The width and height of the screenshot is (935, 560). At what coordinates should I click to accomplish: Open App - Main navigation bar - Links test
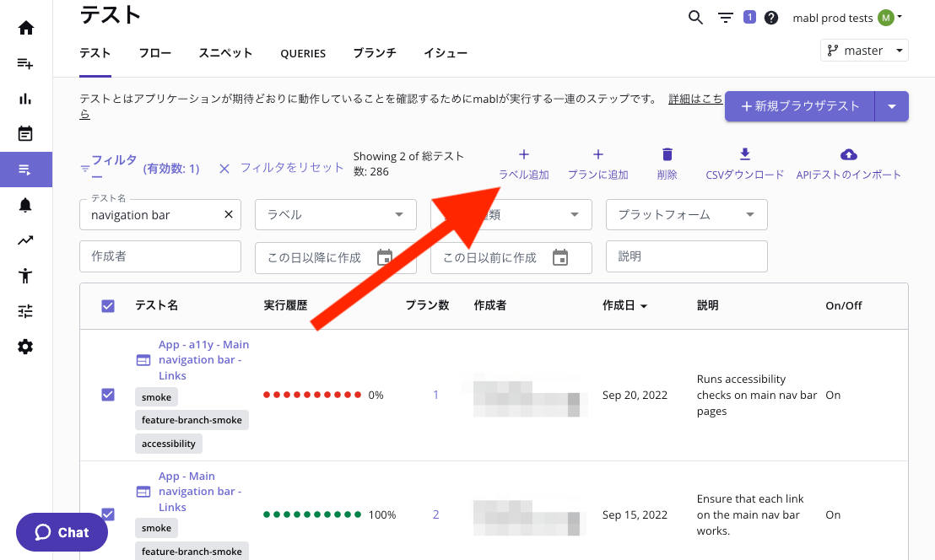pos(200,492)
